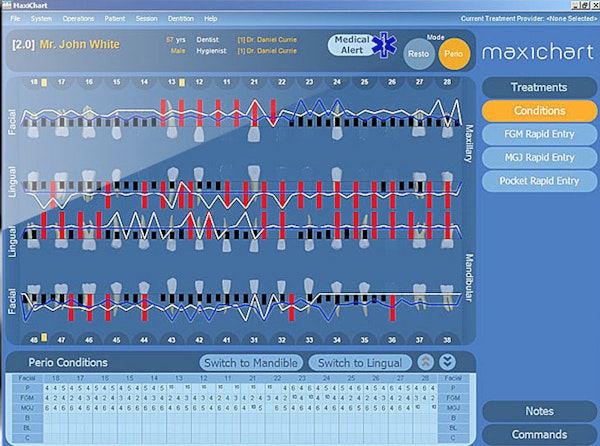Click the Medical Alert star icon
This screenshot has width=600, height=446.
pyautogui.click(x=386, y=46)
